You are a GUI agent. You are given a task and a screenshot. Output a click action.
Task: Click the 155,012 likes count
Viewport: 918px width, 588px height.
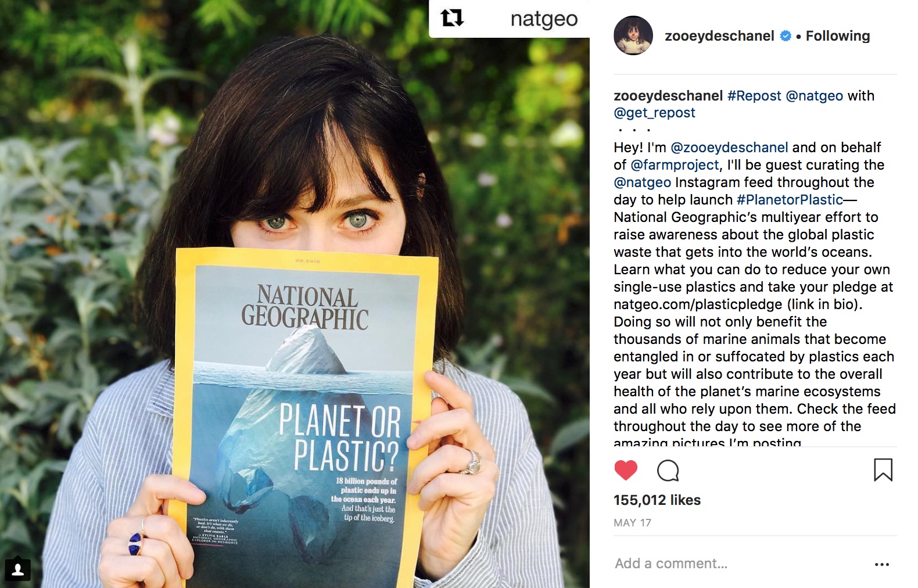pos(657,500)
